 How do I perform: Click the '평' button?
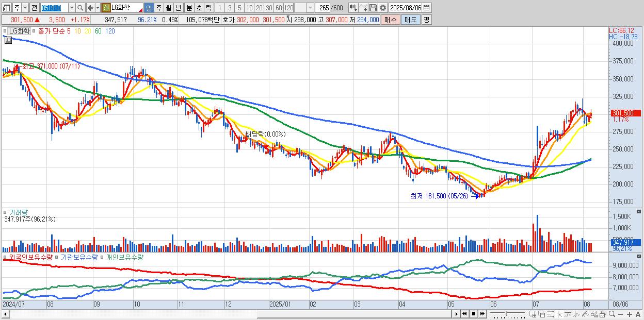pyautogui.click(x=426, y=20)
